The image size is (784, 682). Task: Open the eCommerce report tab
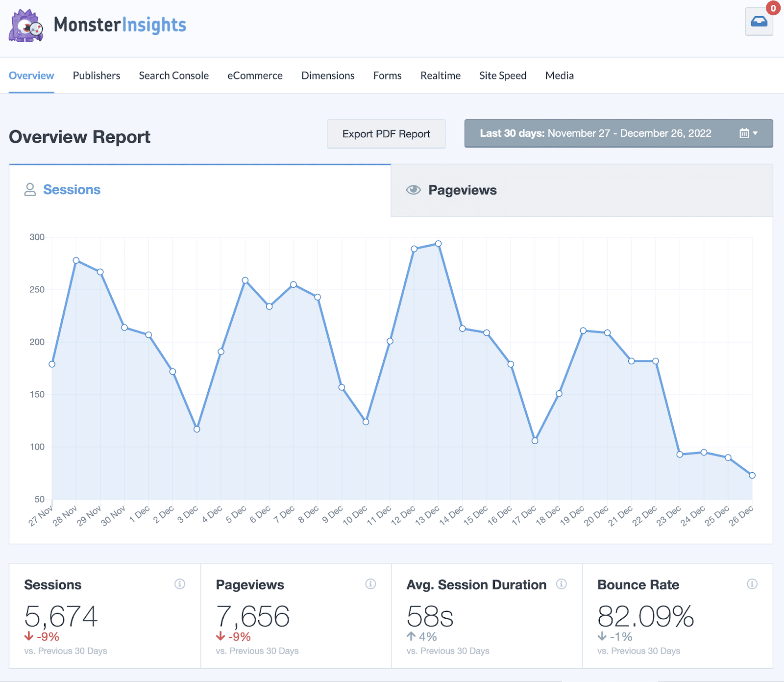[254, 76]
